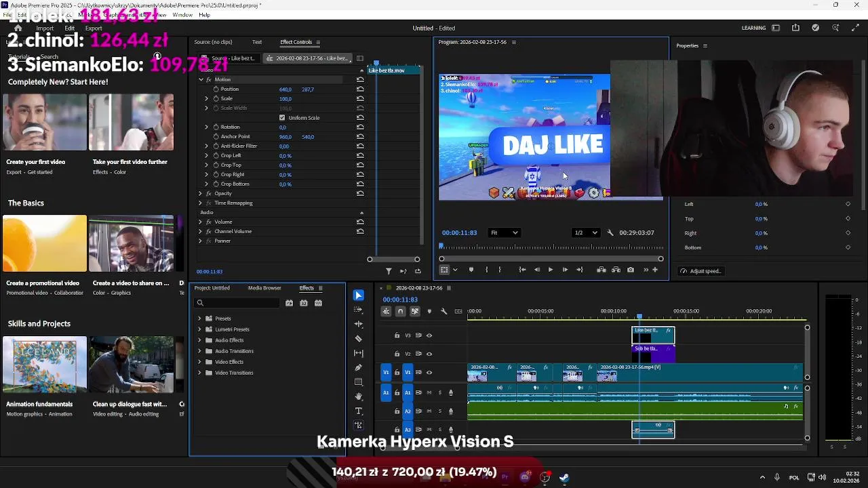The height and width of the screenshot is (488, 868).
Task: Expand the Video Transitions folder
Action: 199,373
